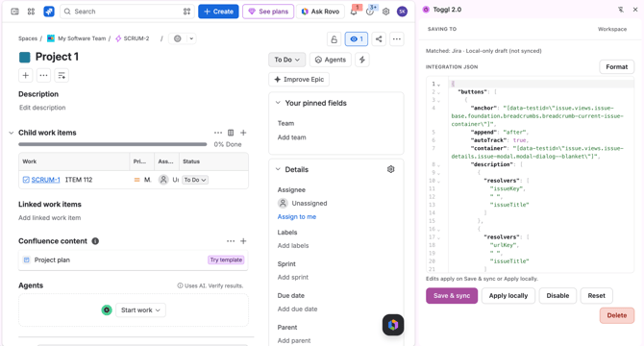Screen dimensions: 644x346
Task: Click the lock restrictions icon
Action: point(334,39)
